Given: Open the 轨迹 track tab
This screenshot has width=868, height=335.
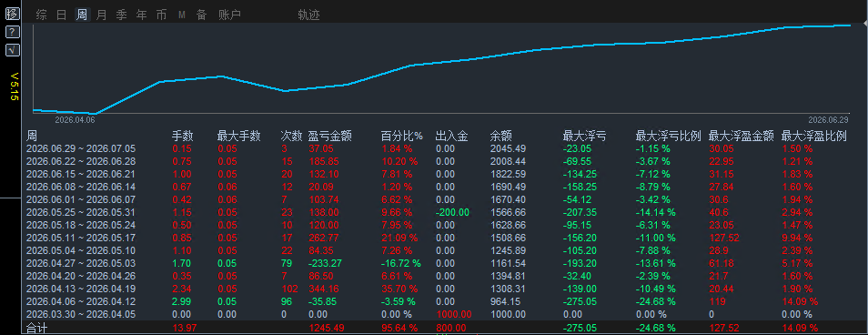Looking at the screenshot, I should click(308, 15).
